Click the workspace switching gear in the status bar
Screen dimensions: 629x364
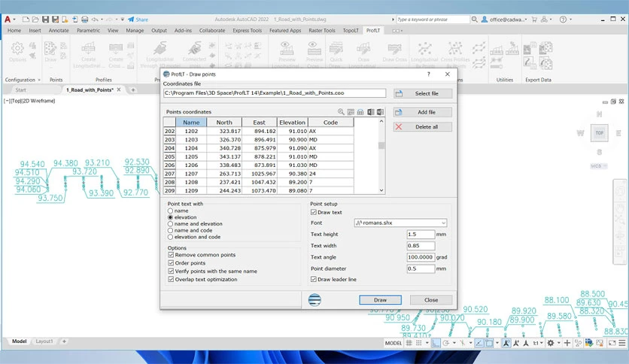coord(551,343)
